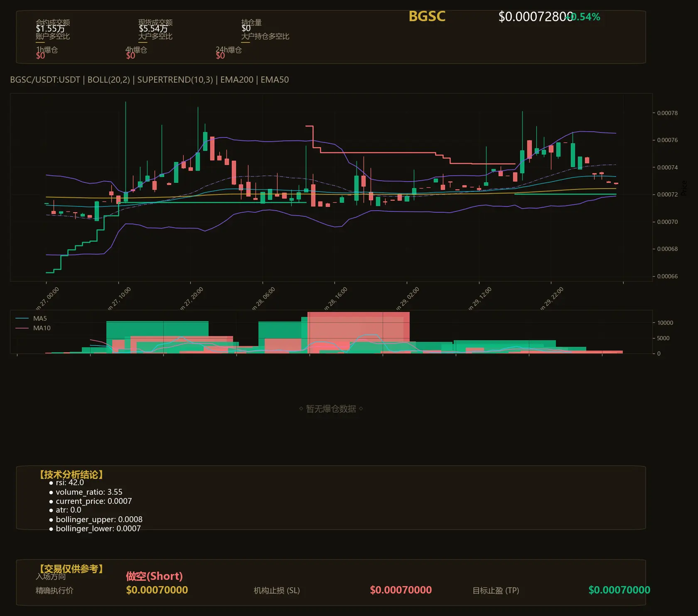Select the $5.54万 spot volume value

(153, 29)
